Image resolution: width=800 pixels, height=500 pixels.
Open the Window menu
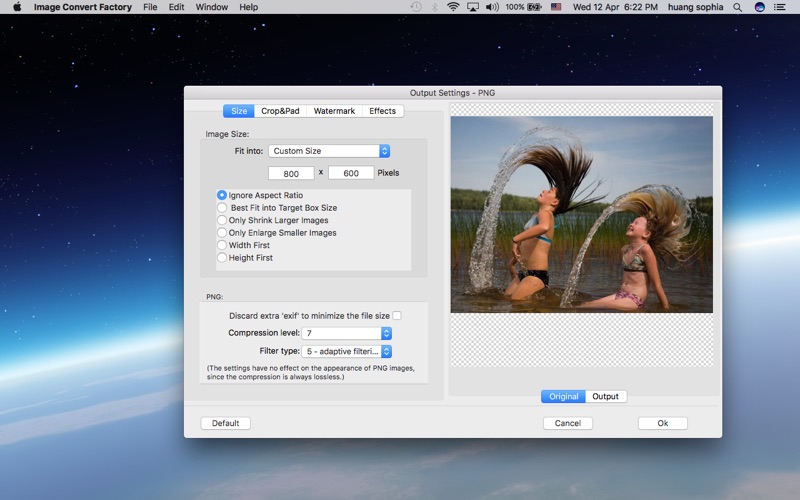212,7
